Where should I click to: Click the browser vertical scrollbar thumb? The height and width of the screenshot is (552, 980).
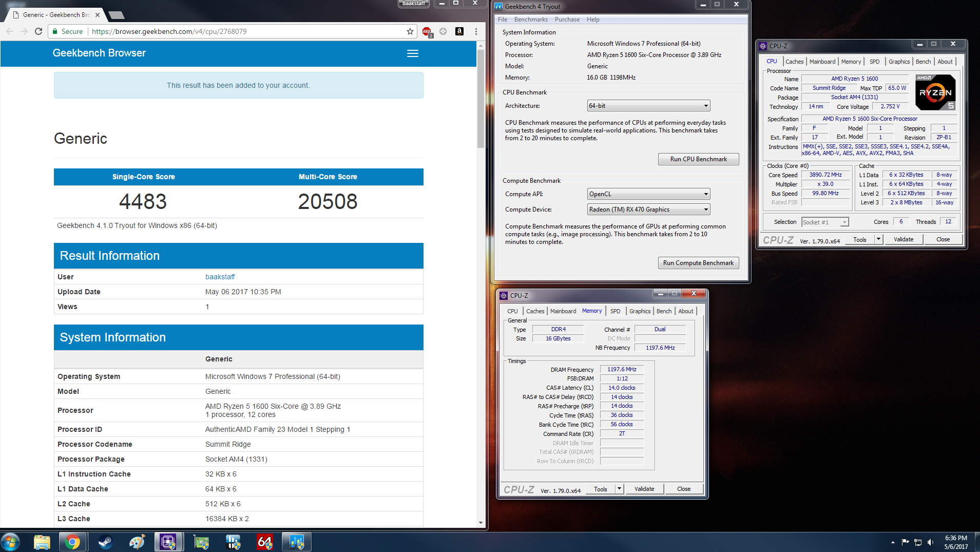(x=481, y=99)
